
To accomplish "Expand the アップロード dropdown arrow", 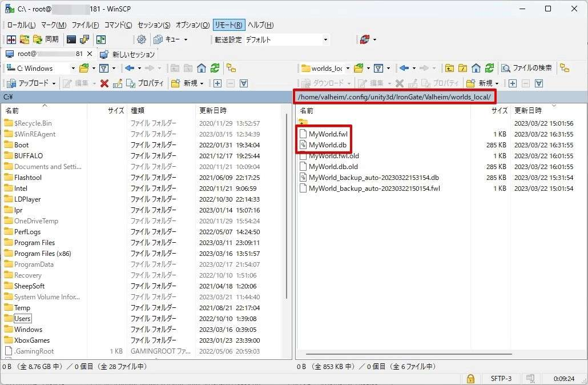I will [54, 83].
